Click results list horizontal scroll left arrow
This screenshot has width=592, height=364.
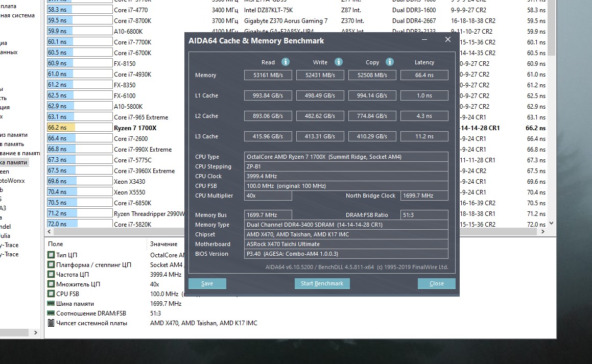pos(49,232)
